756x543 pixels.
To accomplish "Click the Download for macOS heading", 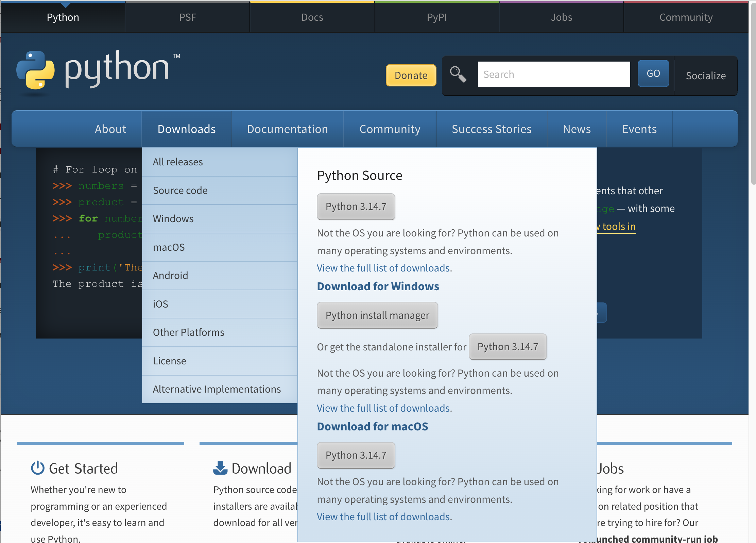I will click(373, 427).
